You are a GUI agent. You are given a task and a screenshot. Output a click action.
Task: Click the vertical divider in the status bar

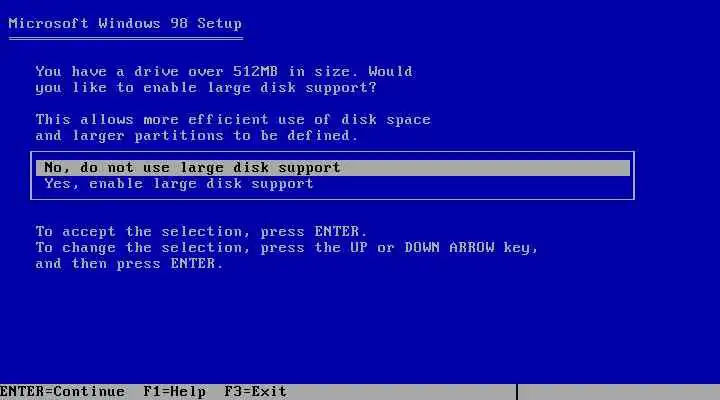517,392
